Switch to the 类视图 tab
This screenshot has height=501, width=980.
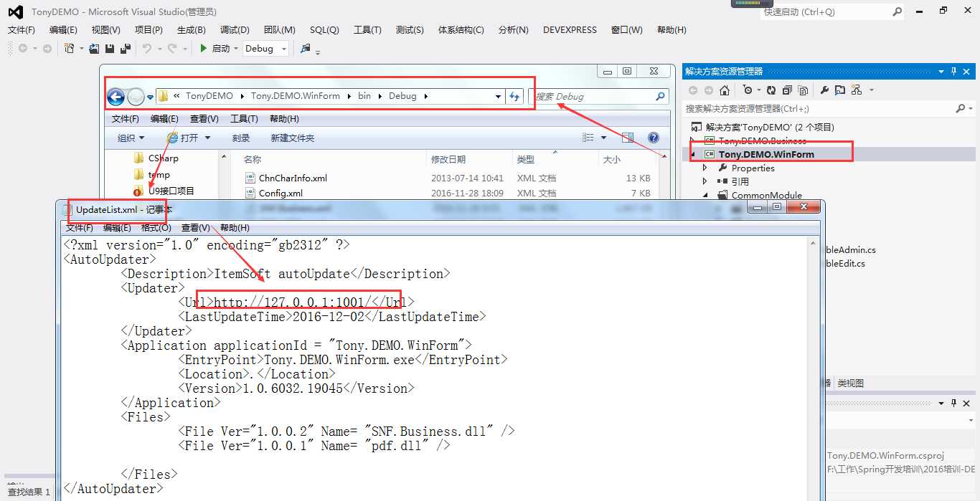click(x=851, y=383)
